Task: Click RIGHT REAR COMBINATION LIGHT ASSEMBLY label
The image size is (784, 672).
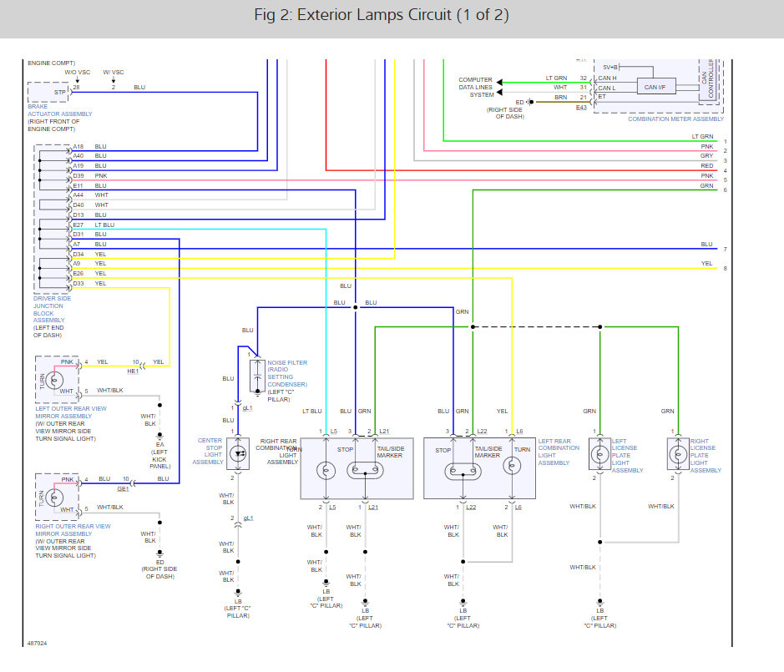Action: point(276,452)
